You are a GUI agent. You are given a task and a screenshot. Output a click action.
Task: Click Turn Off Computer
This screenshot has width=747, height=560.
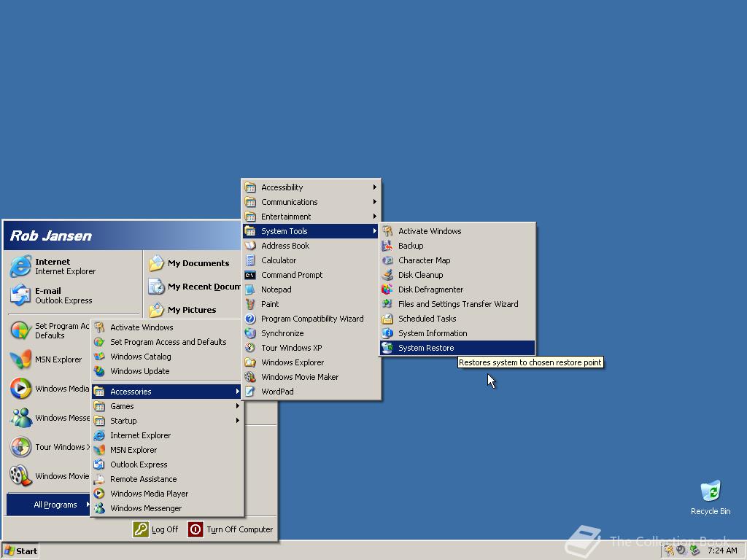231,529
